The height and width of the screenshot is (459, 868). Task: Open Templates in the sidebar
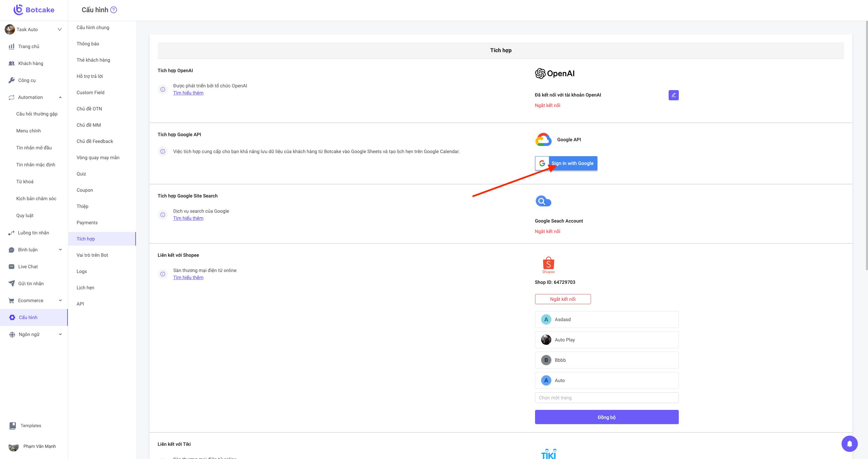pos(31,425)
